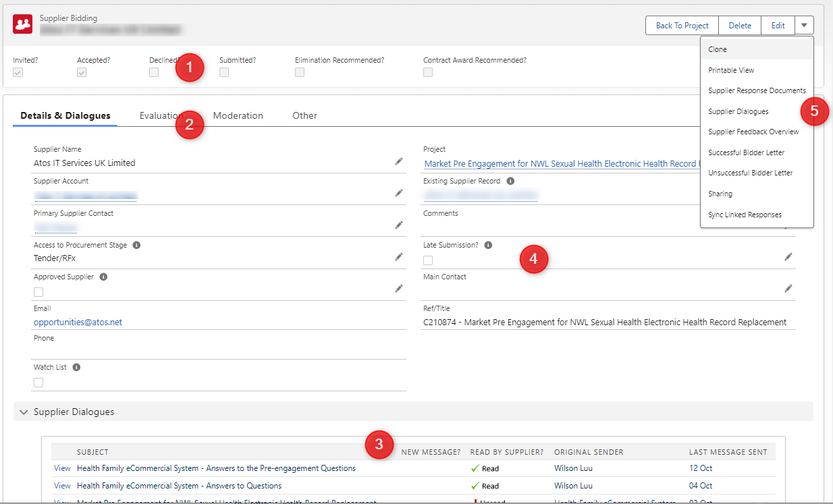Edit Approved Supplier pencil icon
The image size is (833, 504).
[x=399, y=288]
